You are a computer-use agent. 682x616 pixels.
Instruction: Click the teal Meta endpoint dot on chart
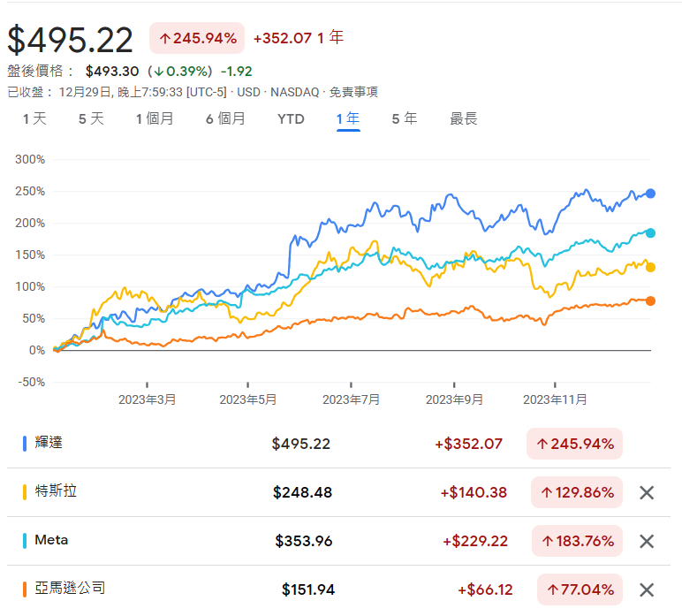650,233
